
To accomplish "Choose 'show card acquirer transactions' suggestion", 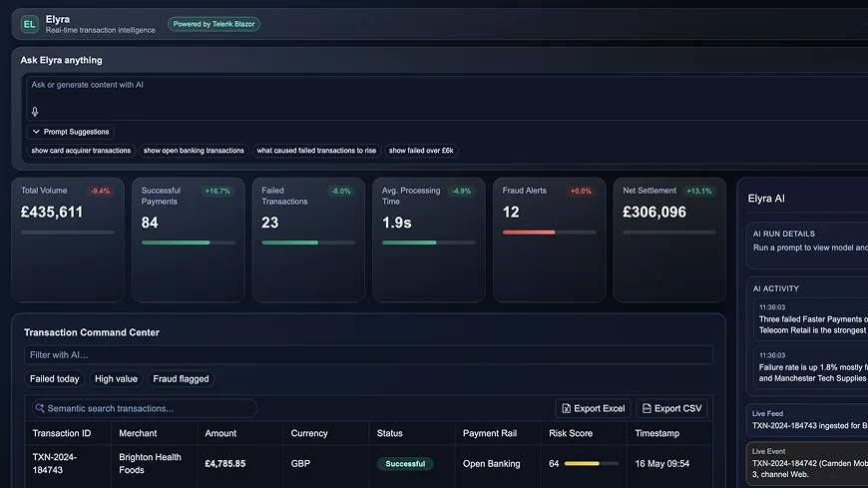I will pyautogui.click(x=81, y=151).
